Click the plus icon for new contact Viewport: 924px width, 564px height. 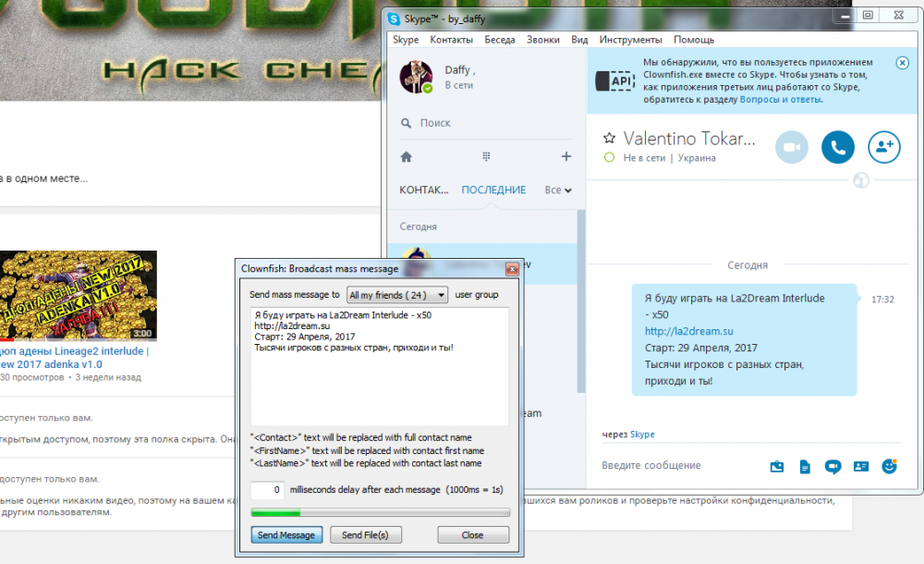tap(566, 156)
